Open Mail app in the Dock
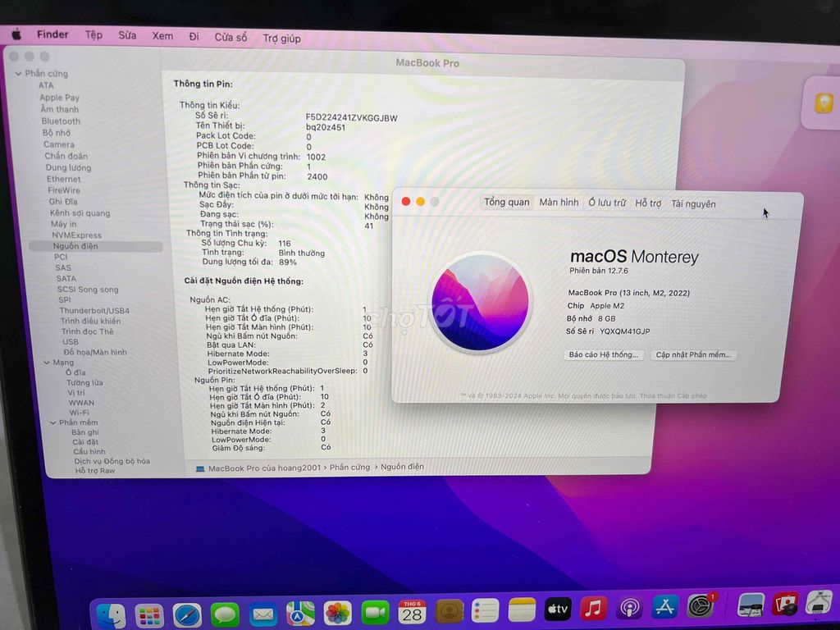Screen dimensions: 840x630 (x=262, y=614)
